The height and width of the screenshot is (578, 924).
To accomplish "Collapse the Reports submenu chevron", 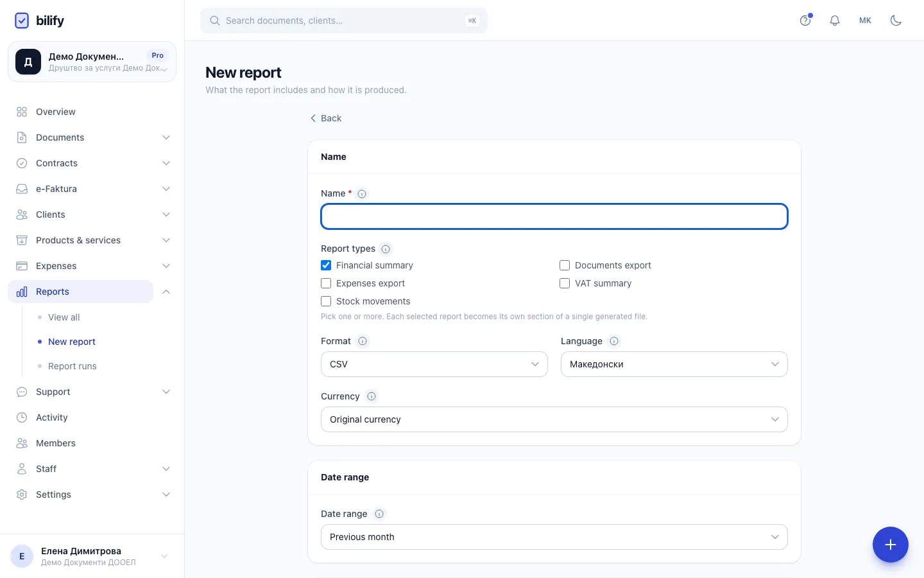I will click(x=166, y=292).
